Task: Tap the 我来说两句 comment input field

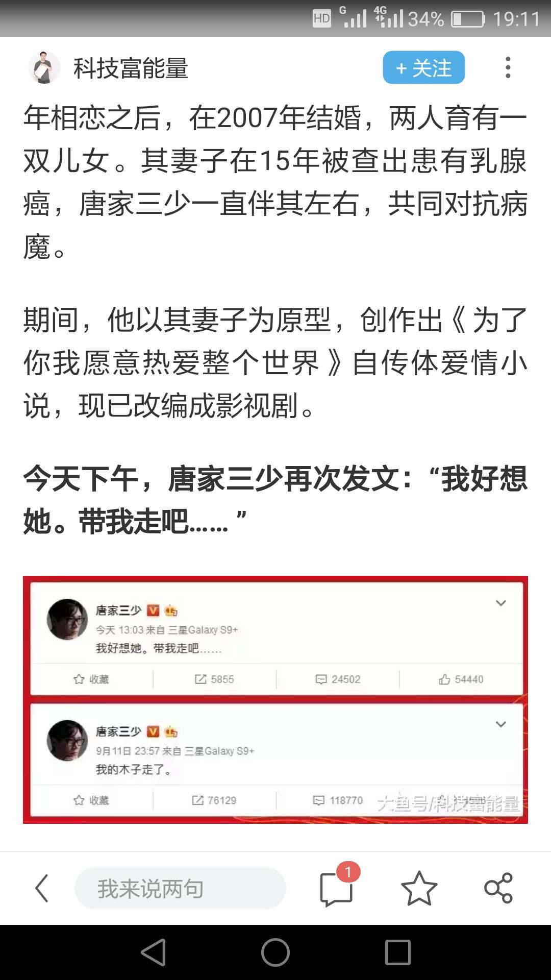Action: point(180,888)
